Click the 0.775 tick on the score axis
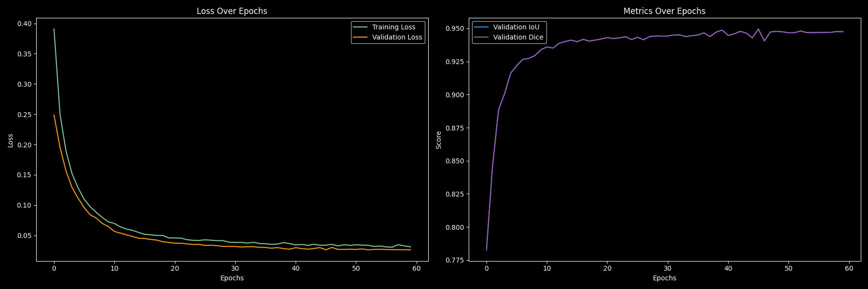Screen dimensions: 868x289 [x=454, y=260]
